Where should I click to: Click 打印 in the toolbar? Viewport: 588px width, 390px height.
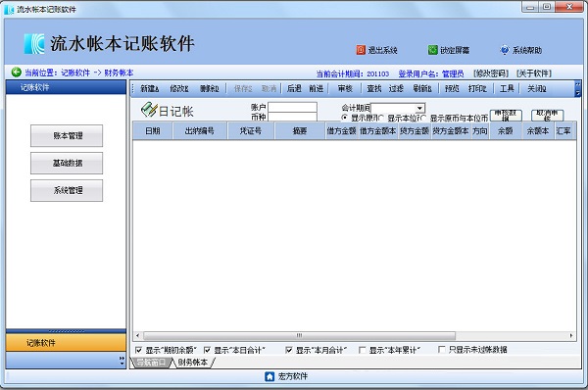tap(477, 89)
